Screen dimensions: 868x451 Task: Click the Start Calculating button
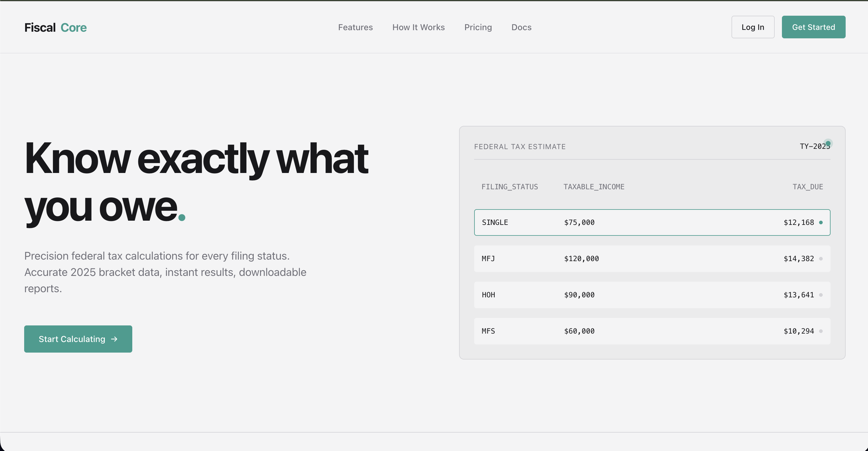coord(78,339)
